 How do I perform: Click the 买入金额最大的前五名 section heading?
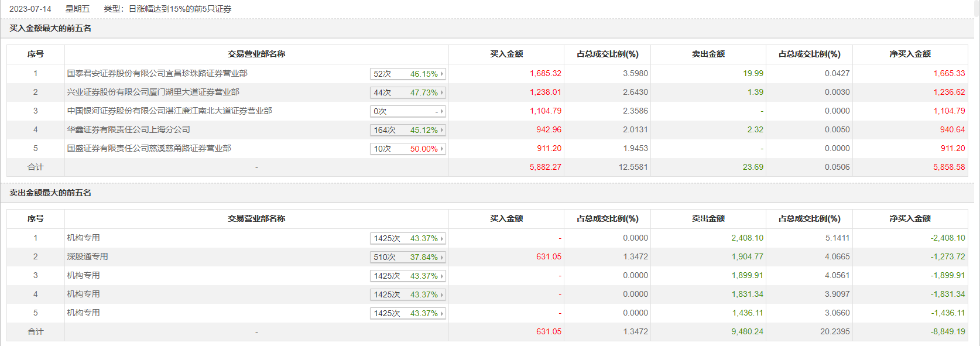pos(50,28)
